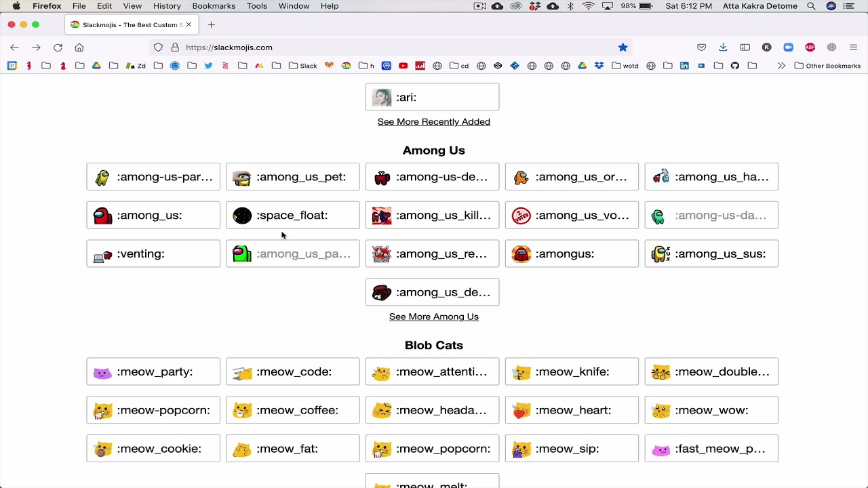Click the :among_us_re... emoji button
868x488 pixels.
point(433,254)
